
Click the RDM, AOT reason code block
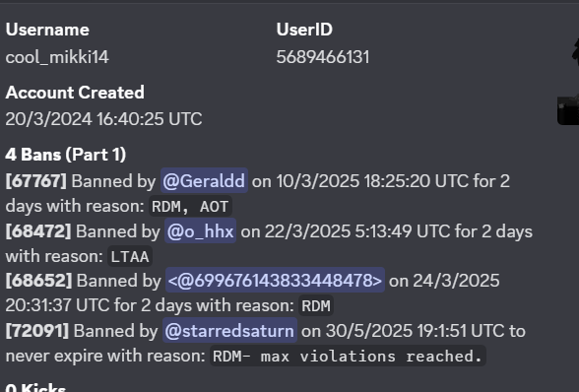pyautogui.click(x=190, y=207)
